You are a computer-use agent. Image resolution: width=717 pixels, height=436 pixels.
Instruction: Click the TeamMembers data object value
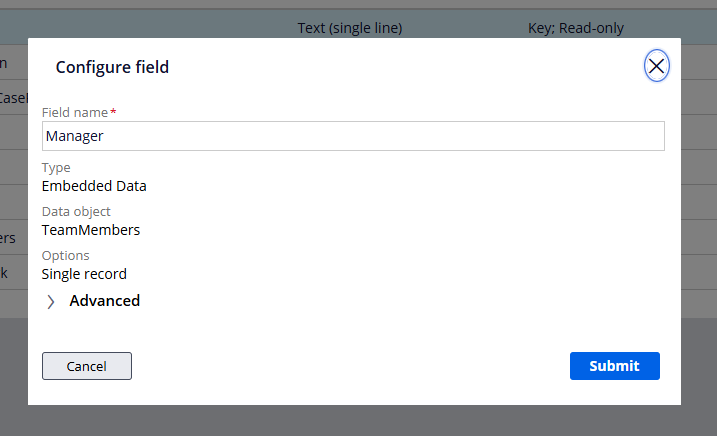tap(91, 229)
